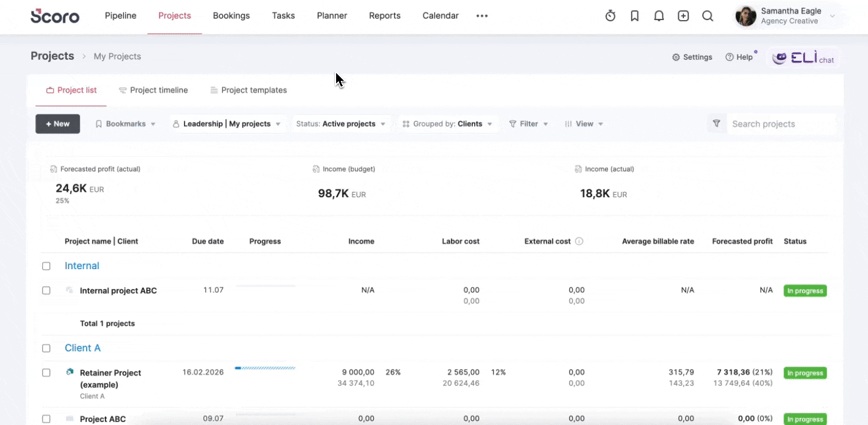Image resolution: width=868 pixels, height=425 pixels.
Task: Open bookmarks from the top navigation bar
Action: pos(634,15)
